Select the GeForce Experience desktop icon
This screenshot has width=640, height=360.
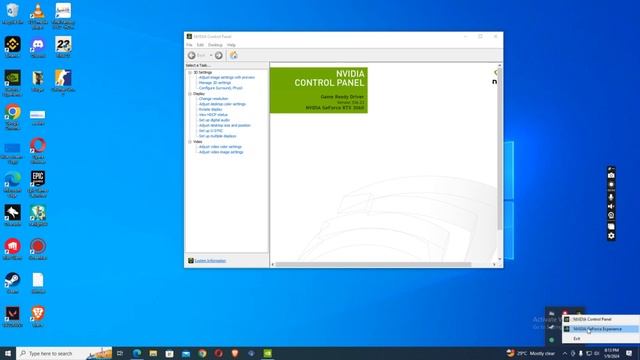[x=12, y=83]
